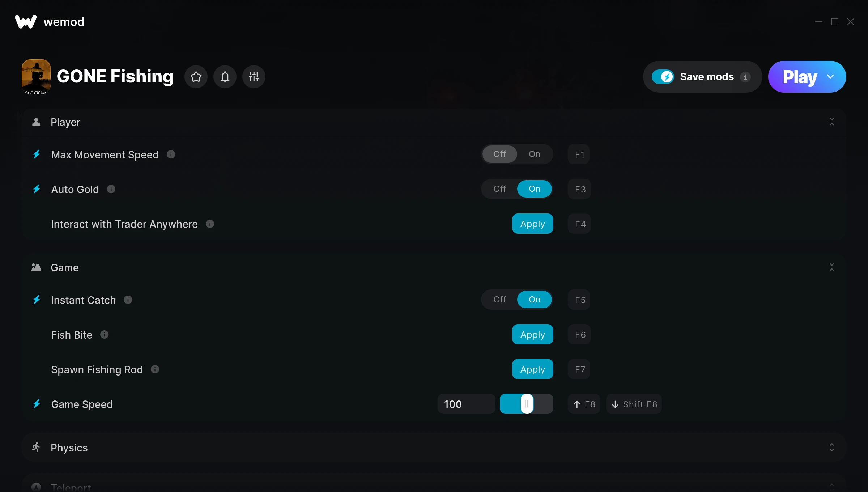This screenshot has width=868, height=492.
Task: Open notifications via the bell icon
Action: tap(225, 77)
